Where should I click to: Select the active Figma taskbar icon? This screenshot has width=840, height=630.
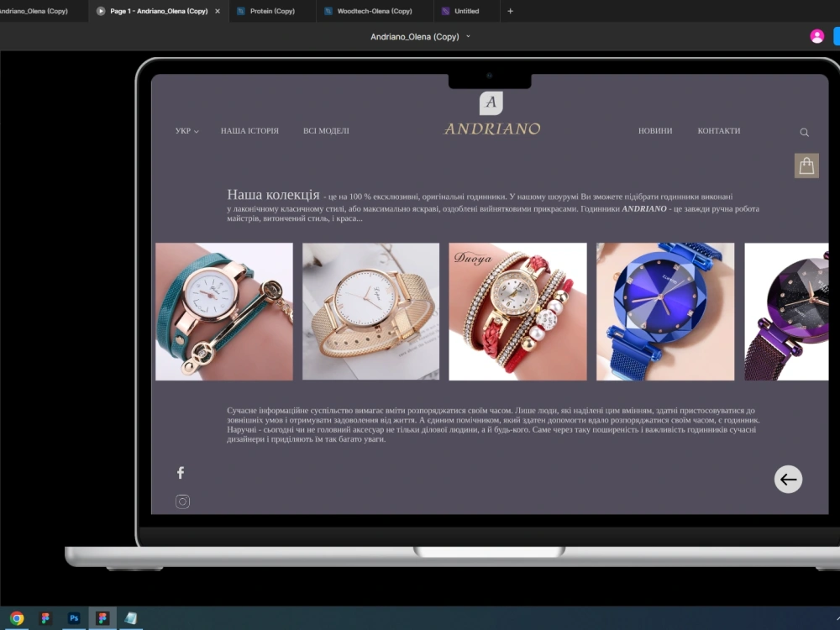point(102,618)
